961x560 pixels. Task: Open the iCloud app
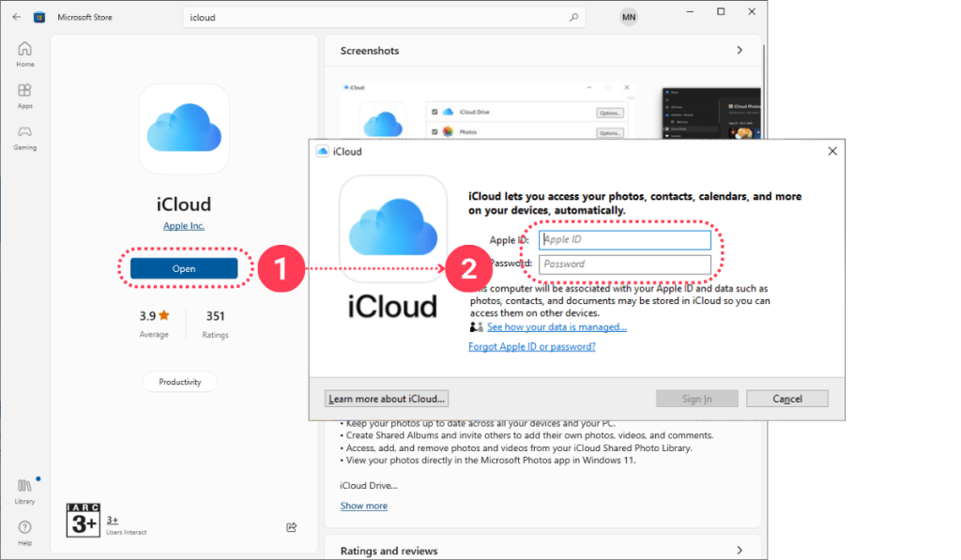[x=183, y=267]
